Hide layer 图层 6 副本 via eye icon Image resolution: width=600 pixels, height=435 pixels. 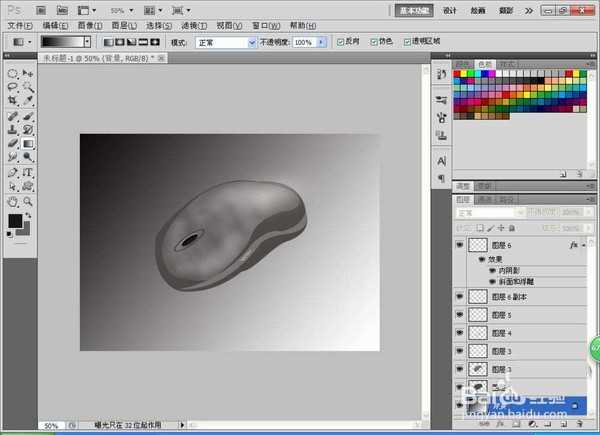(460, 297)
